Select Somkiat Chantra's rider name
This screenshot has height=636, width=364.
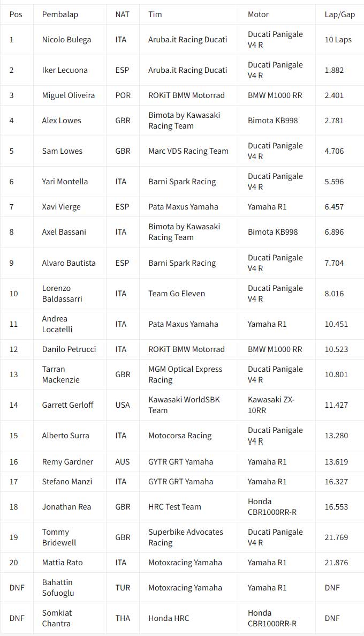tap(57, 618)
